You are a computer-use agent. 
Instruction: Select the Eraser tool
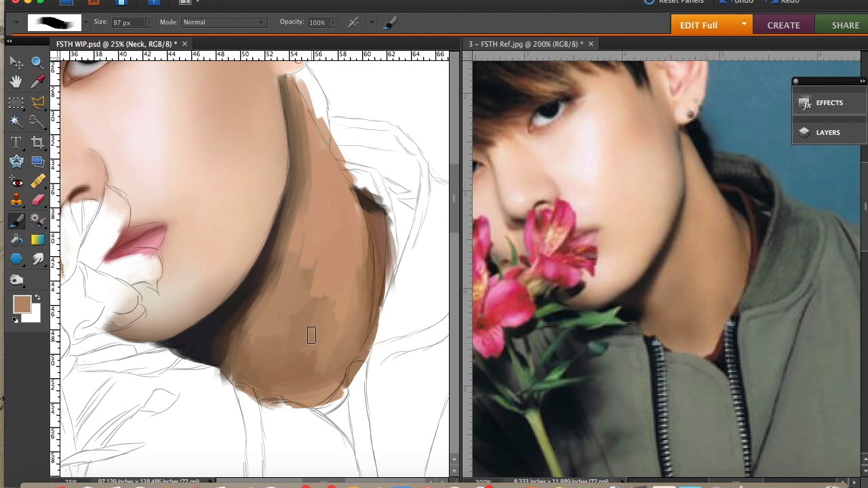37,201
